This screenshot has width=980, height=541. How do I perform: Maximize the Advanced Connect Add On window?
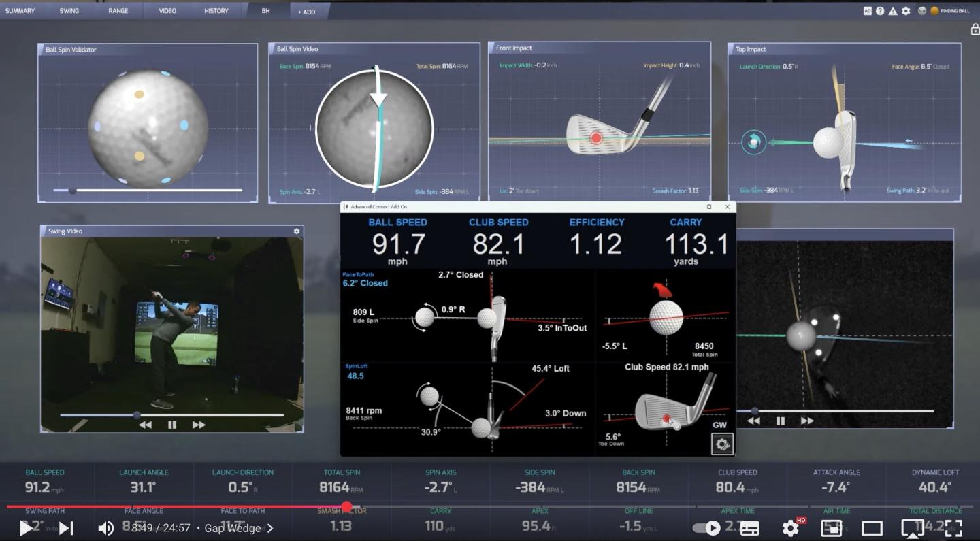click(x=709, y=207)
